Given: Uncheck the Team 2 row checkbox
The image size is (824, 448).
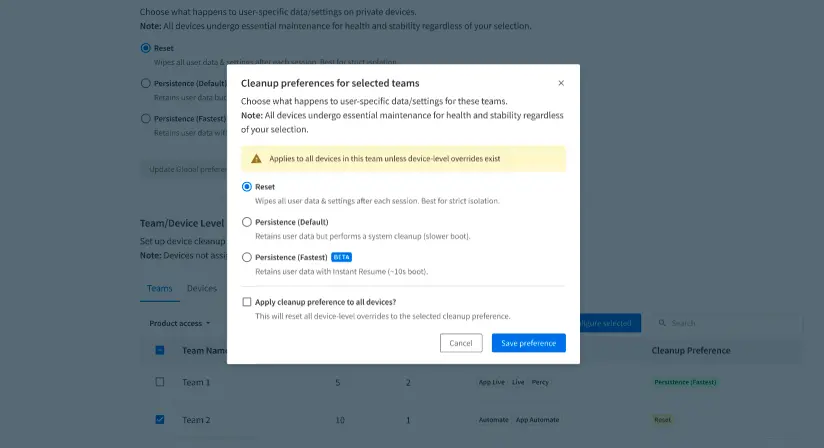Looking at the screenshot, I should pos(160,420).
